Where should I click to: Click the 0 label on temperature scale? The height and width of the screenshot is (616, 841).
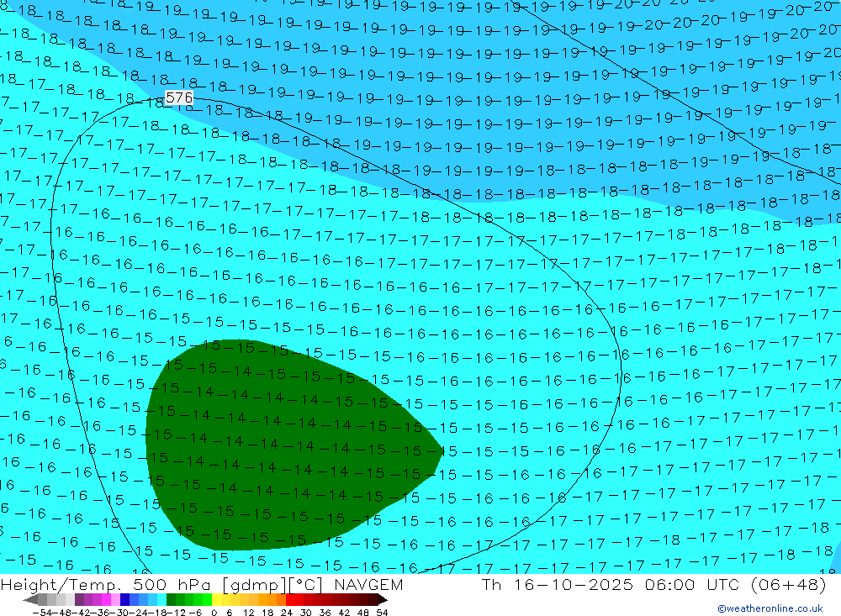click(x=214, y=613)
